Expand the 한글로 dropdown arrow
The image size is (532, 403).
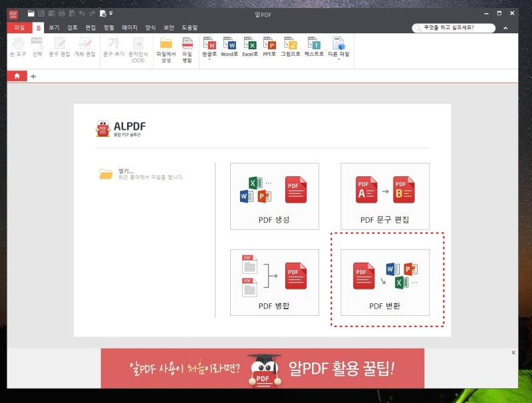pyautogui.click(x=209, y=60)
